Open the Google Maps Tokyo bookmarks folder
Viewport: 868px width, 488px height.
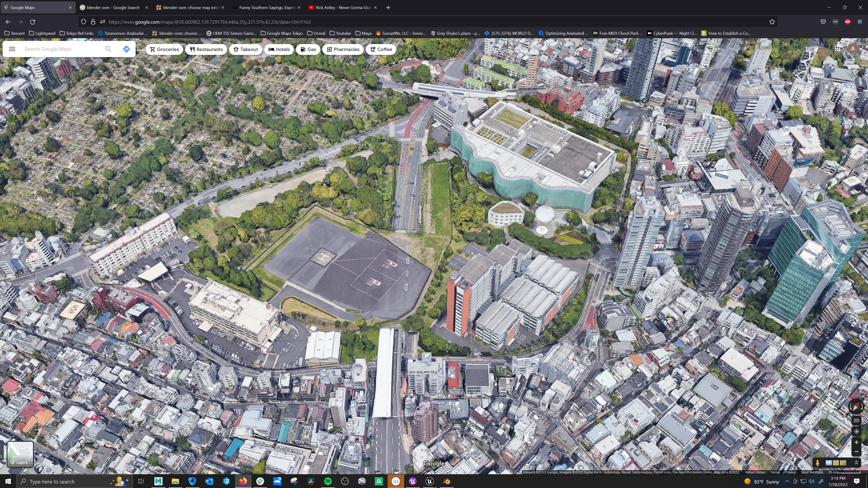coord(282,33)
